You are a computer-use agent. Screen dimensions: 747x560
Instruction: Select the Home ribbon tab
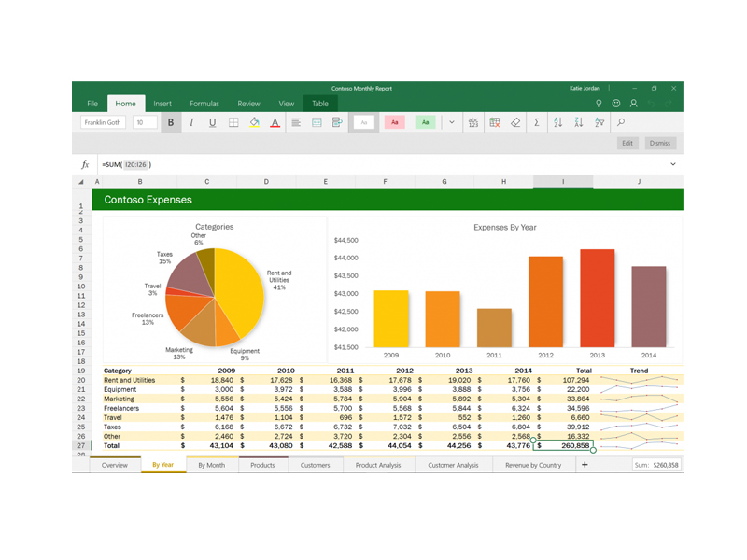[125, 104]
